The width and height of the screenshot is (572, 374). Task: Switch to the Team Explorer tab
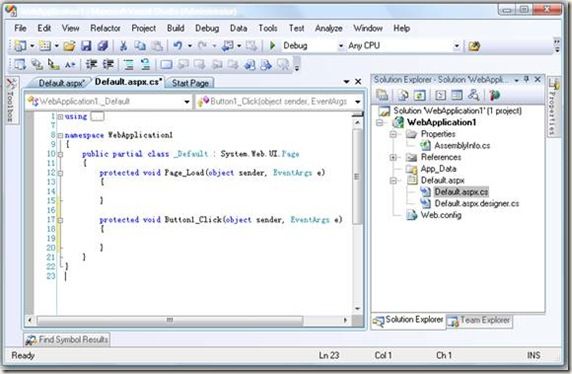[480, 321]
